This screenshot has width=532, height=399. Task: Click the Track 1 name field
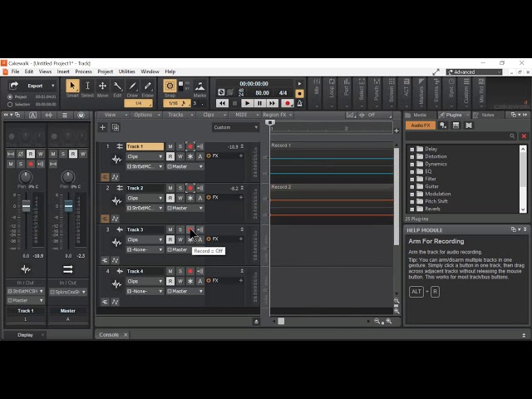tap(145, 146)
